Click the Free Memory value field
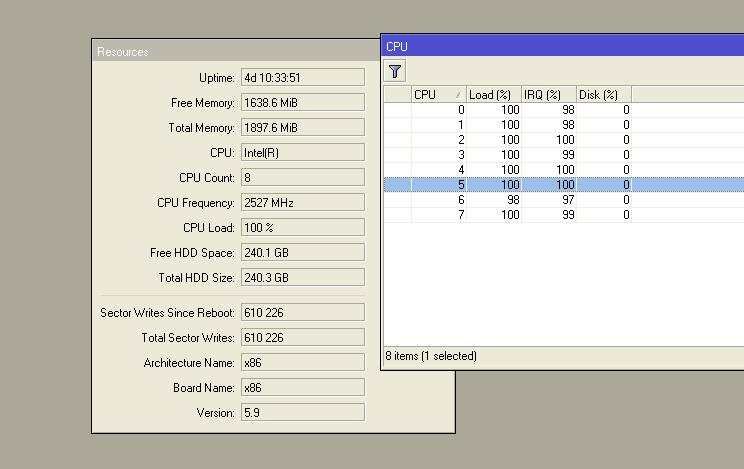Image resolution: width=744 pixels, height=469 pixels. tap(303, 103)
